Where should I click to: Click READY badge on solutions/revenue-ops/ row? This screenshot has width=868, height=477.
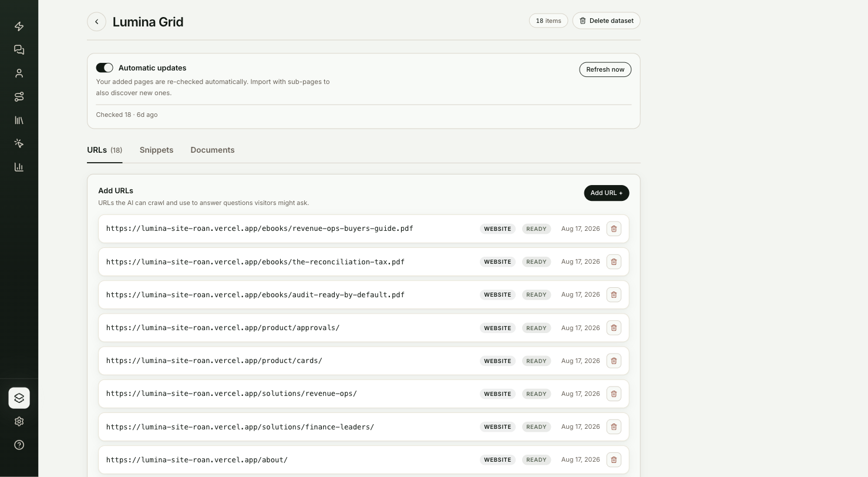(x=536, y=394)
